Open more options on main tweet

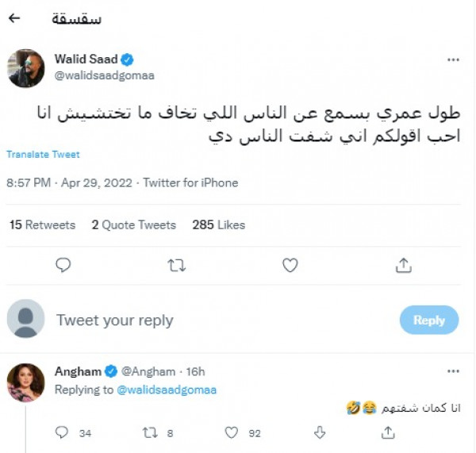[453, 60]
